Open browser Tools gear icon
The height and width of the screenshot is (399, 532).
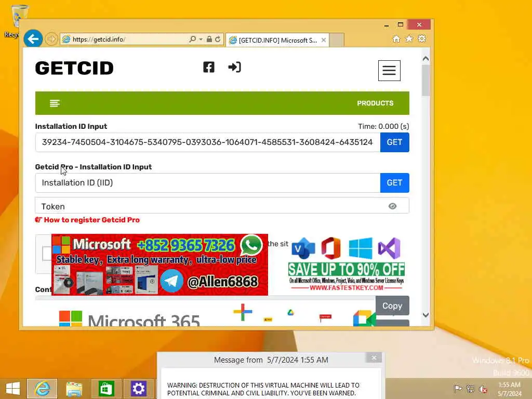tap(422, 38)
